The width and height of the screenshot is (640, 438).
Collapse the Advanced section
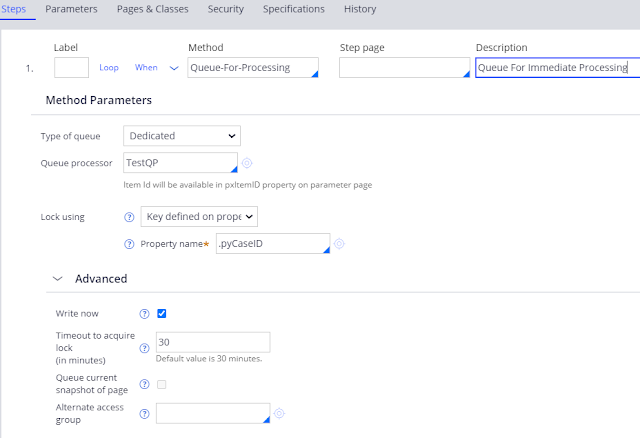(56, 278)
